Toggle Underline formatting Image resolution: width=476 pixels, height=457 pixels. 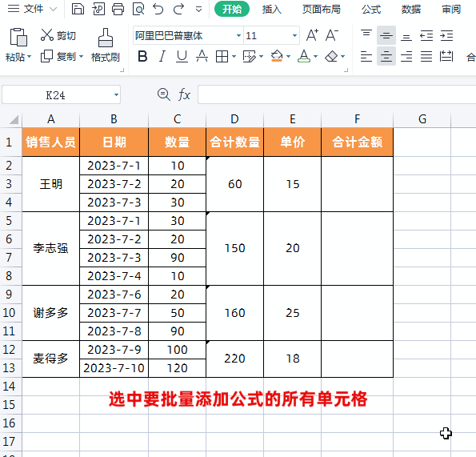click(x=182, y=57)
